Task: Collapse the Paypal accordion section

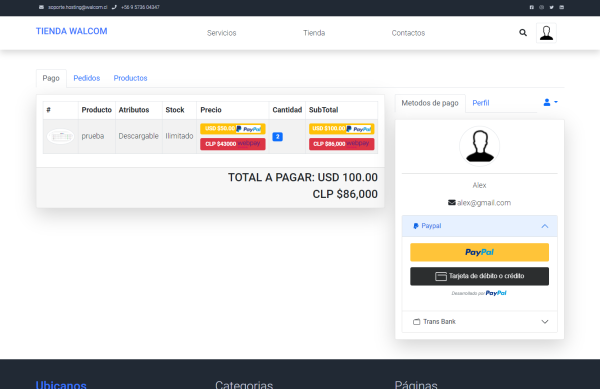Action: tap(479, 226)
